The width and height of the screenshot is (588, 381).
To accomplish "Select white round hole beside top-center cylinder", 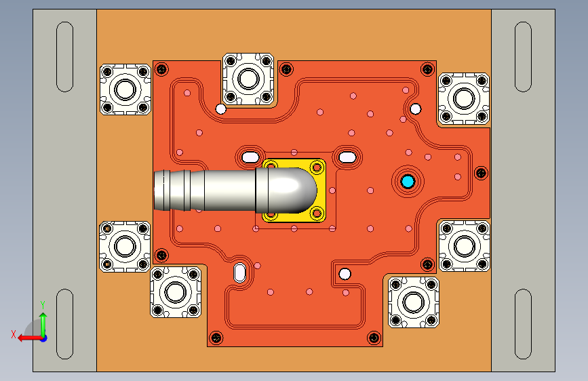I will coord(221,109).
